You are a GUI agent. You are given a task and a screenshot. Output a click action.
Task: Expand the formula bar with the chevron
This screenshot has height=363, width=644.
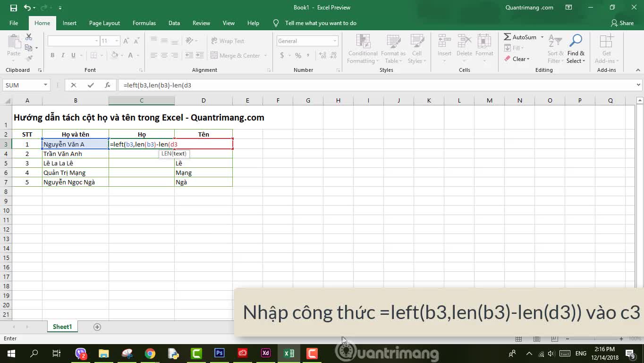[638, 85]
